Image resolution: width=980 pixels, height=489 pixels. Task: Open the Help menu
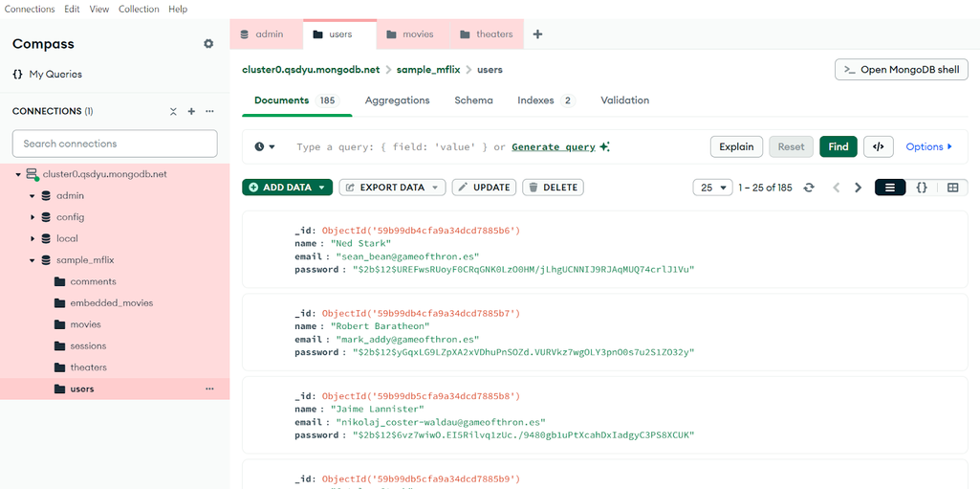178,10
